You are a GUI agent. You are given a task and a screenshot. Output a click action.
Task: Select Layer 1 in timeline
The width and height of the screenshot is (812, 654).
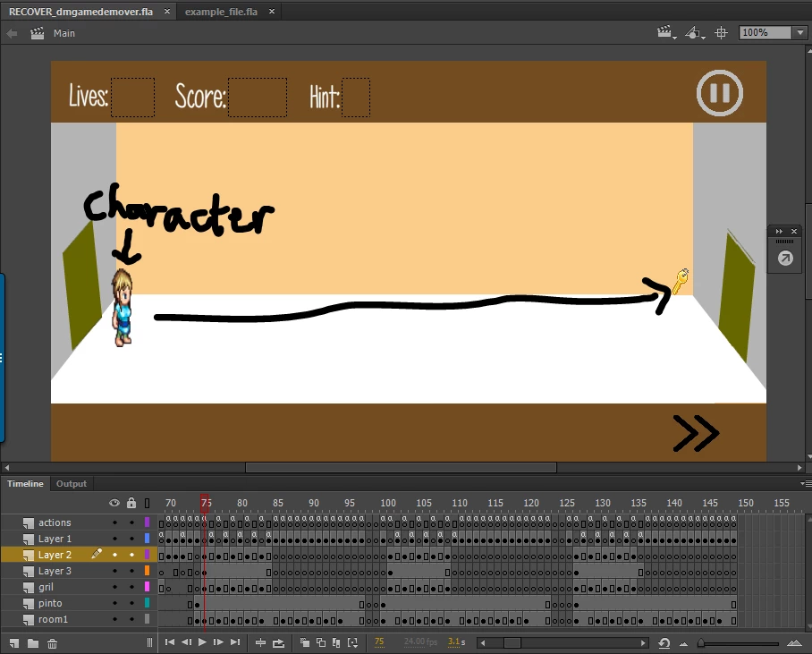(x=55, y=539)
